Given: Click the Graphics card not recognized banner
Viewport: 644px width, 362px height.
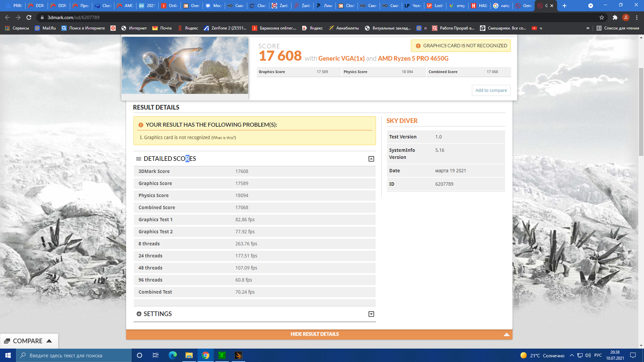Looking at the screenshot, I should (x=461, y=46).
